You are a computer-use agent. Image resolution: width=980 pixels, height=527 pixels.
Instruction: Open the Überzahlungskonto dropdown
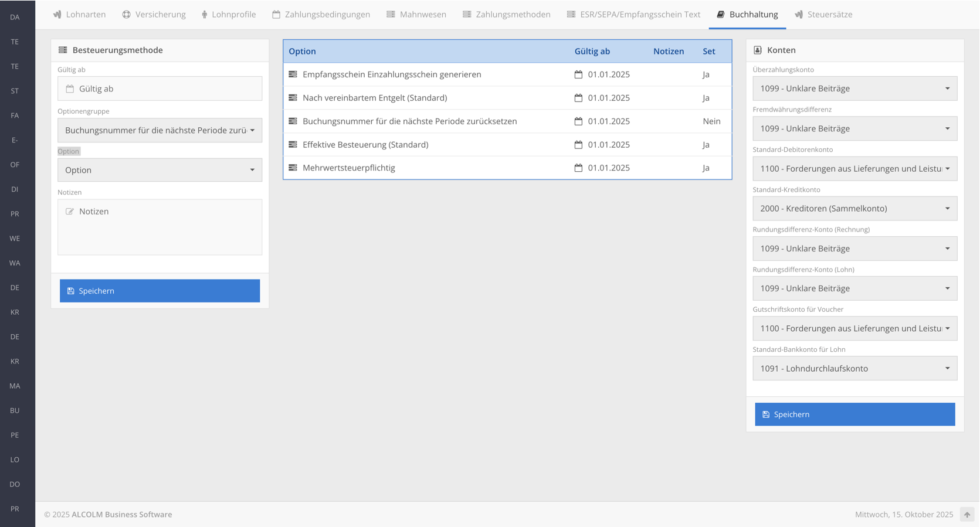tap(854, 89)
